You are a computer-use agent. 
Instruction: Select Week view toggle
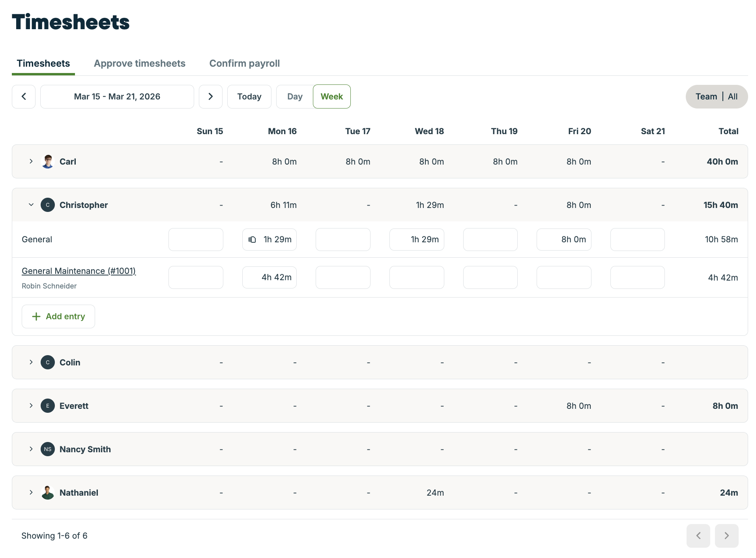331,97
